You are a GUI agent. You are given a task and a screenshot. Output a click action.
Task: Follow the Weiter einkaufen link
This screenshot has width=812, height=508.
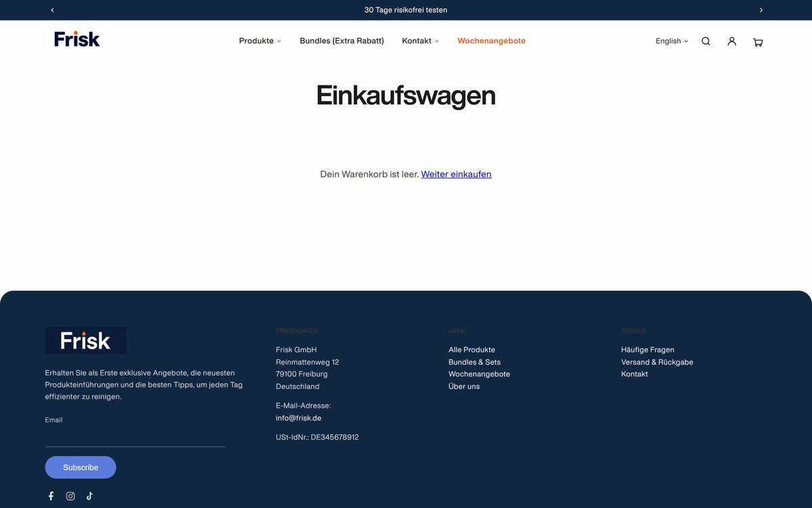pyautogui.click(x=456, y=174)
